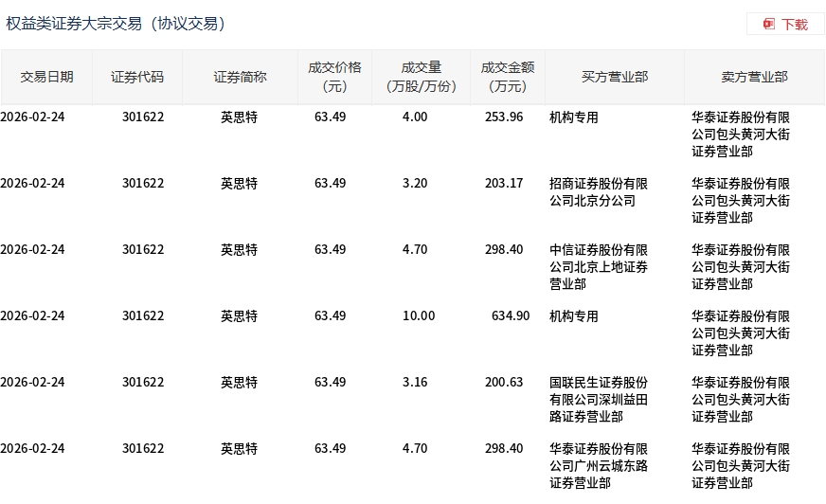The height and width of the screenshot is (504, 826).
Task: Select the amount cell 200.63
Action: tap(504, 383)
